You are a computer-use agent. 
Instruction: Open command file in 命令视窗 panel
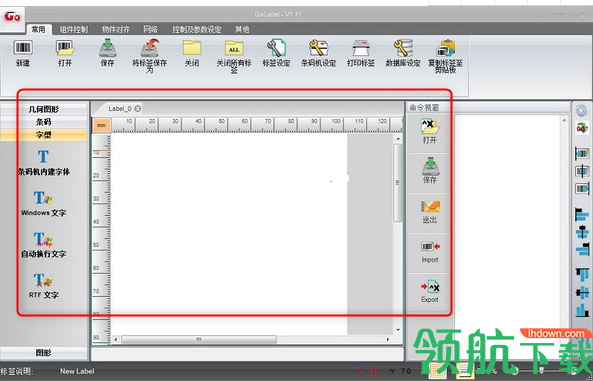coord(430,131)
